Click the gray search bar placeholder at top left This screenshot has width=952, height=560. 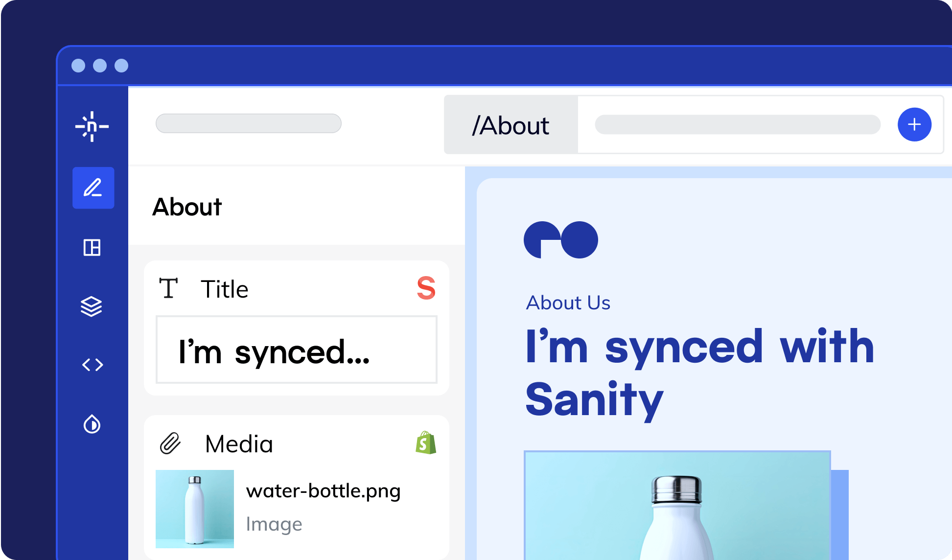248,123
